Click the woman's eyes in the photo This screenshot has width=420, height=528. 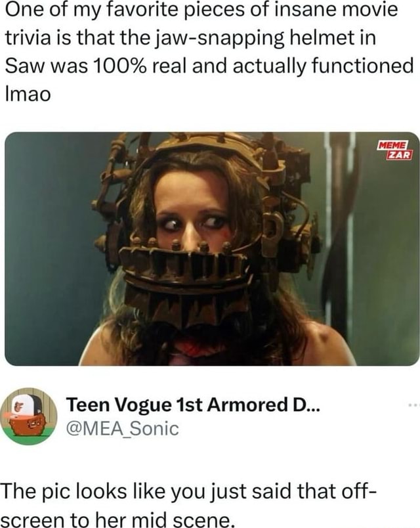click(x=195, y=223)
